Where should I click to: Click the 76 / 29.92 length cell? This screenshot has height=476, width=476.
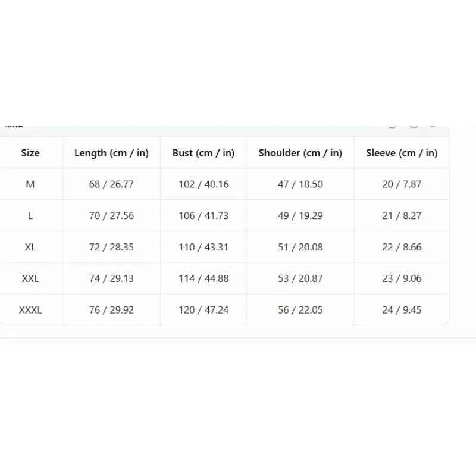pos(111,310)
